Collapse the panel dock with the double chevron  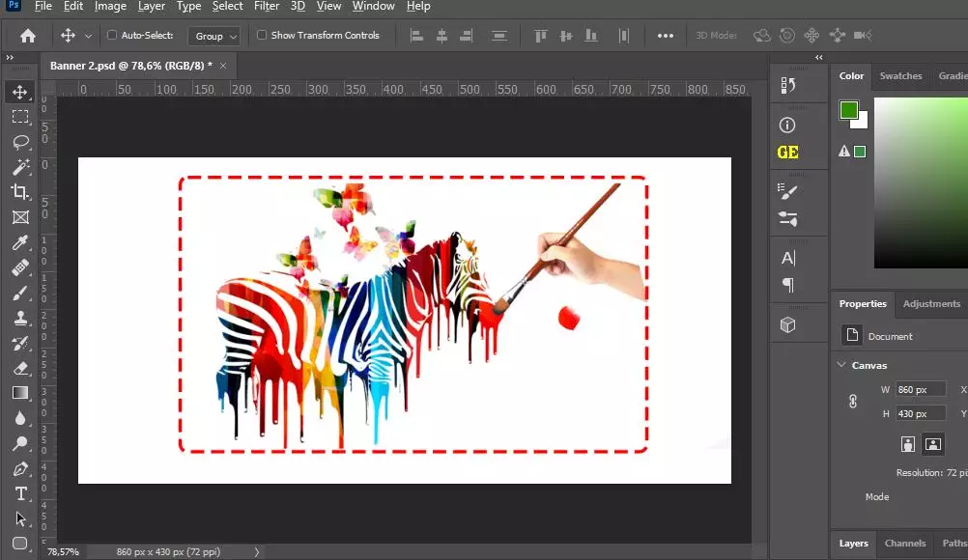(x=818, y=58)
